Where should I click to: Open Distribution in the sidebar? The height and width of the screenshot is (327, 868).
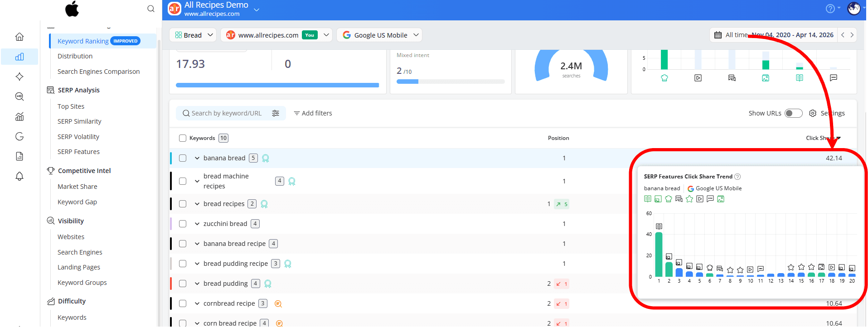tap(75, 56)
